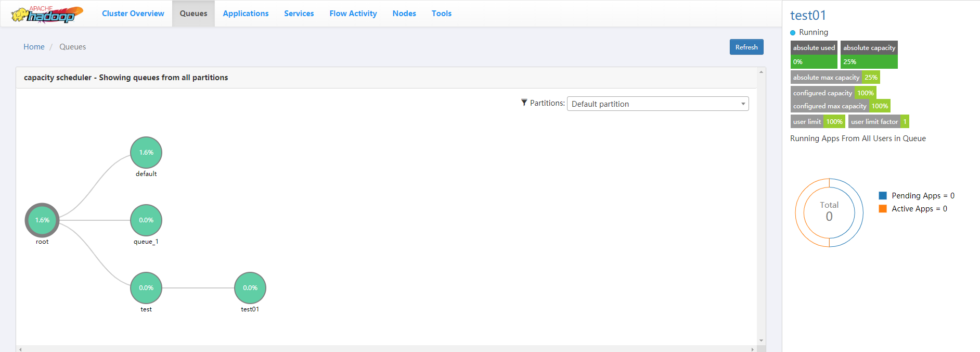Select the Queues tab
980x352 pixels.
(194, 14)
